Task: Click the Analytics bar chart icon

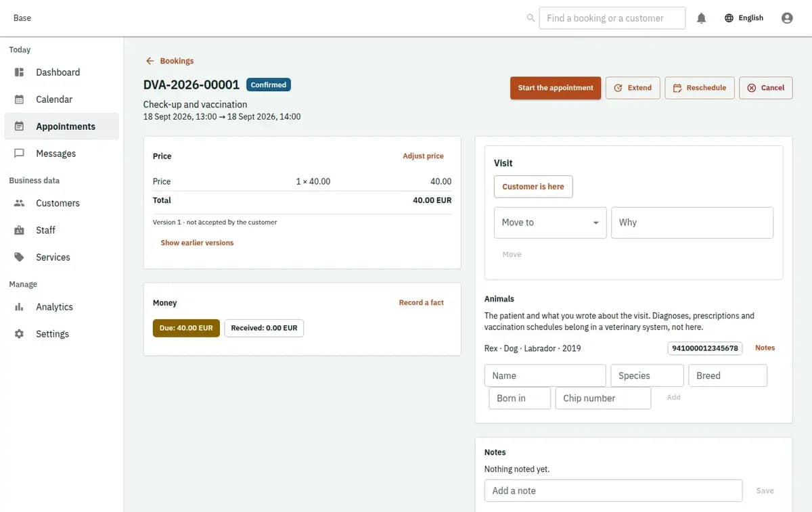Action: pos(20,307)
